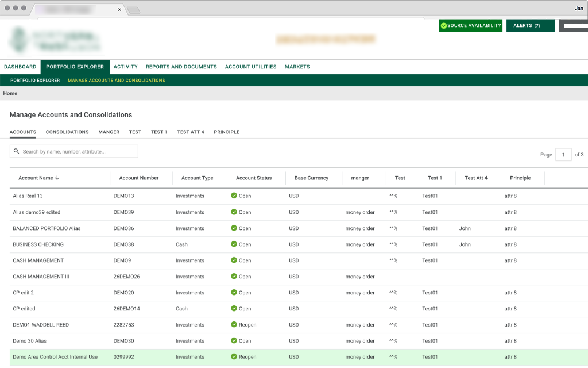Open the Alerts (7) button
The width and height of the screenshot is (588, 368).
(x=530, y=26)
